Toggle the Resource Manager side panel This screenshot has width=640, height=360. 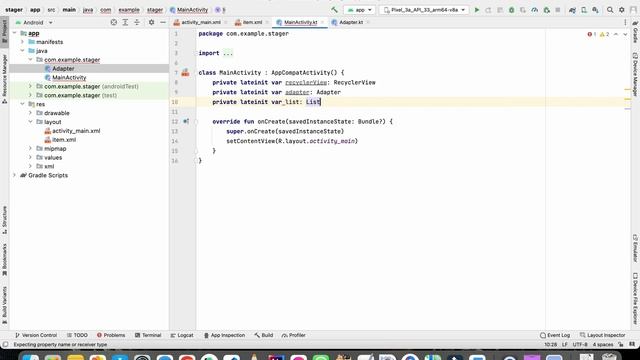click(x=4, y=78)
